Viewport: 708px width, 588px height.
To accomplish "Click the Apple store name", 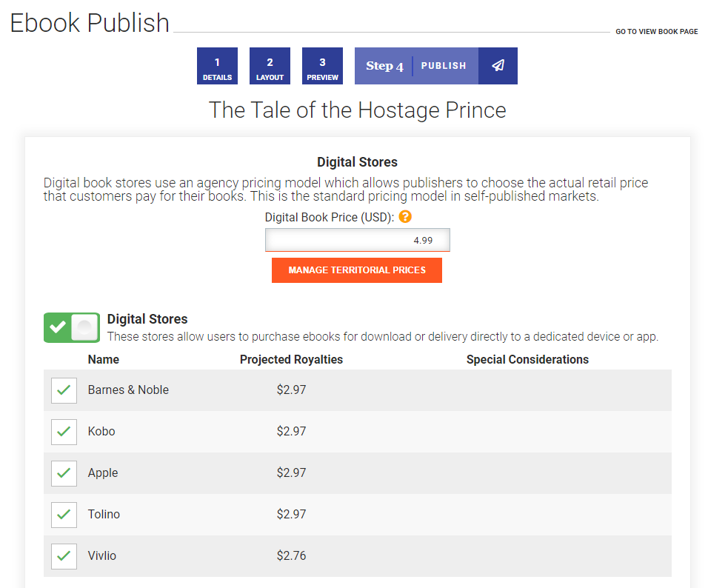I will 103,472.
